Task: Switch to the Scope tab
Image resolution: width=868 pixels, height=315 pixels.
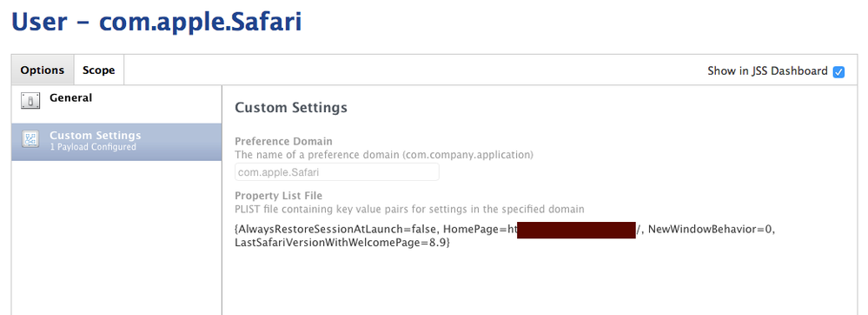Action: [x=98, y=70]
